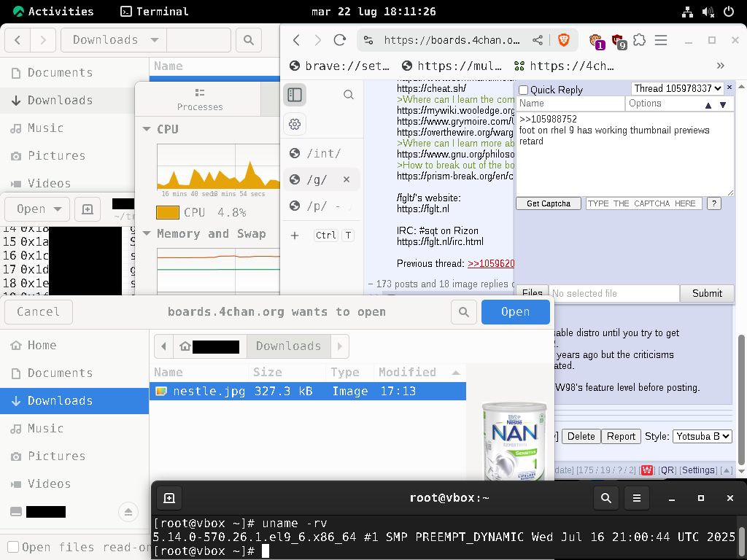
Task: Reload the 4chan page in Brave
Action: tap(340, 40)
